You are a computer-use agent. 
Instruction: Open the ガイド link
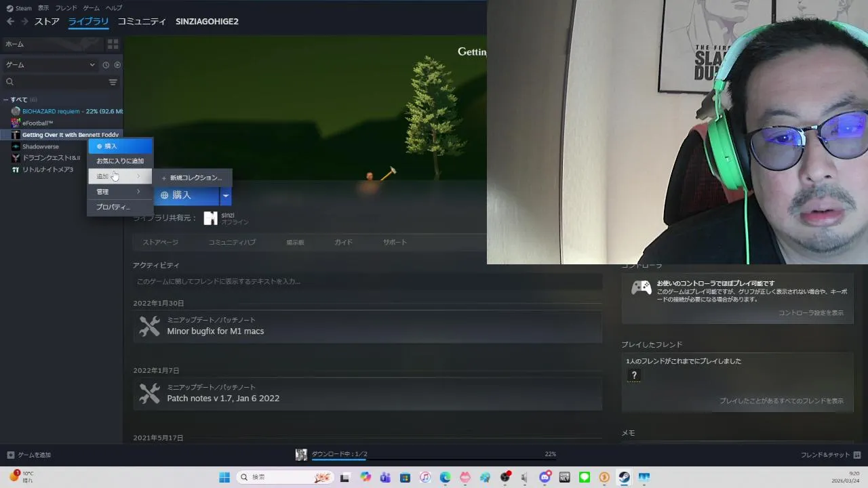343,242
